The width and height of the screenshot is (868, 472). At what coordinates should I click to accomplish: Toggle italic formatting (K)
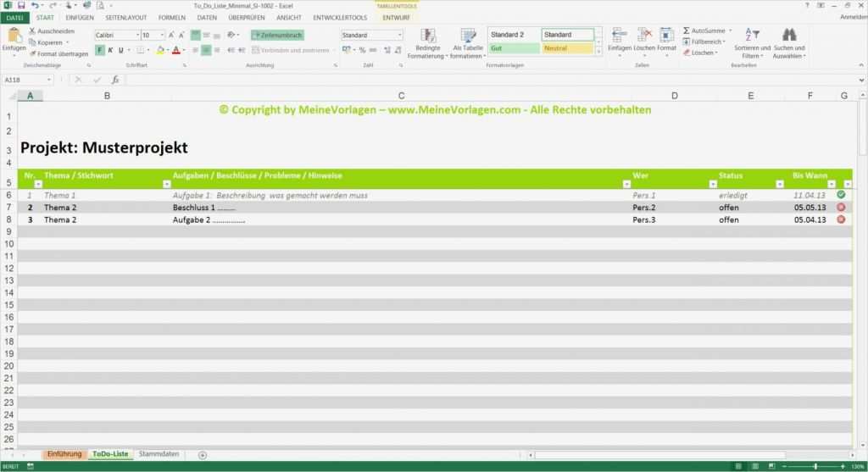(110, 50)
